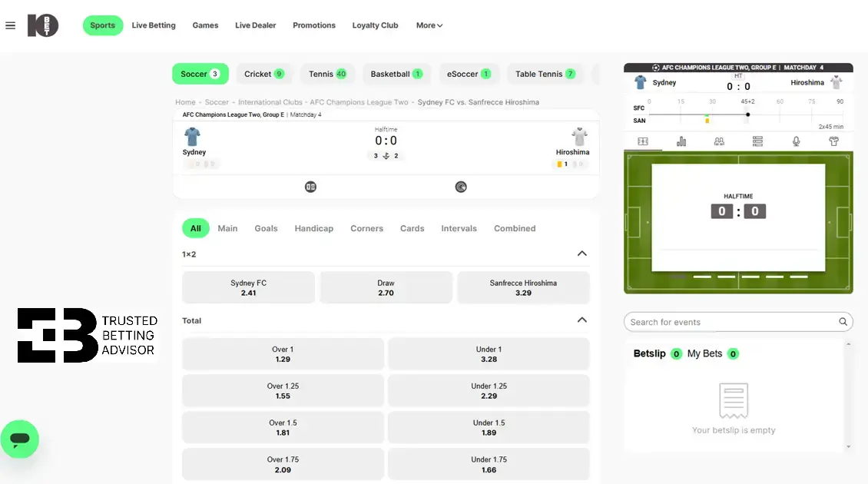The width and height of the screenshot is (868, 484).
Task: Click the live tracker circular icon
Action: click(461, 187)
